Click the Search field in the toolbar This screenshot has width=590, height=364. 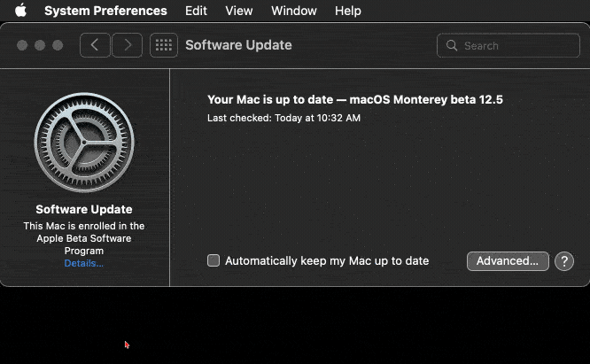[508, 45]
